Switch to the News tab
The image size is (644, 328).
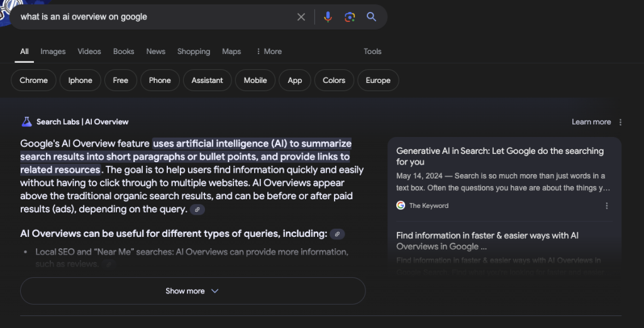156,52
